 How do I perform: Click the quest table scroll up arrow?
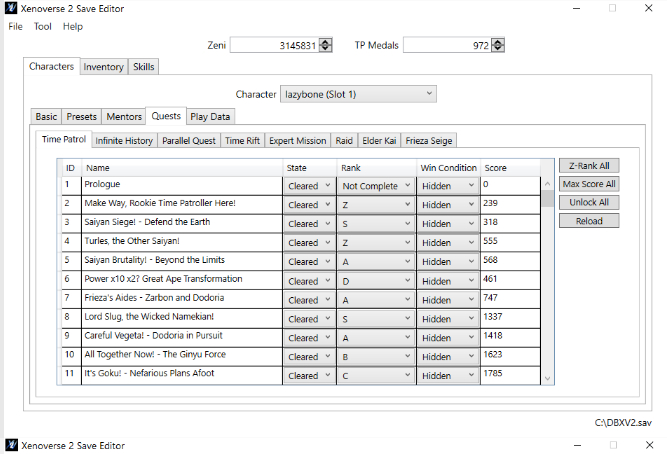click(547, 184)
